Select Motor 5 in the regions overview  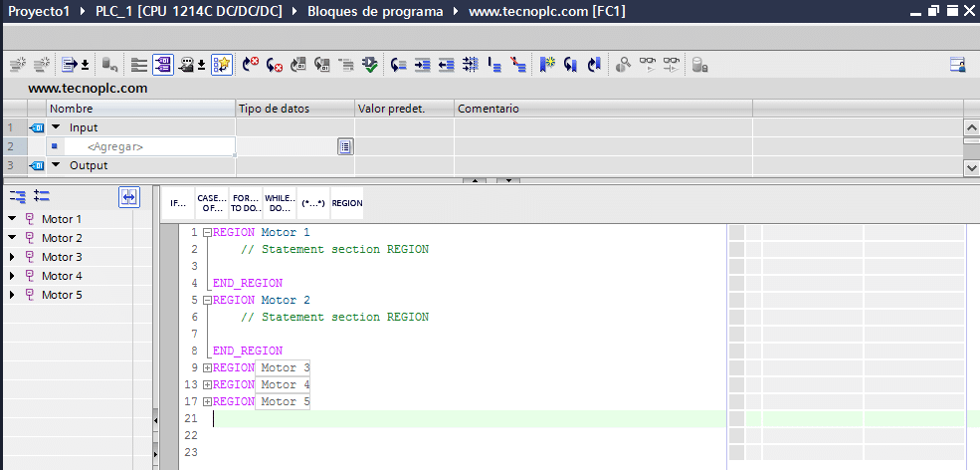click(62, 295)
